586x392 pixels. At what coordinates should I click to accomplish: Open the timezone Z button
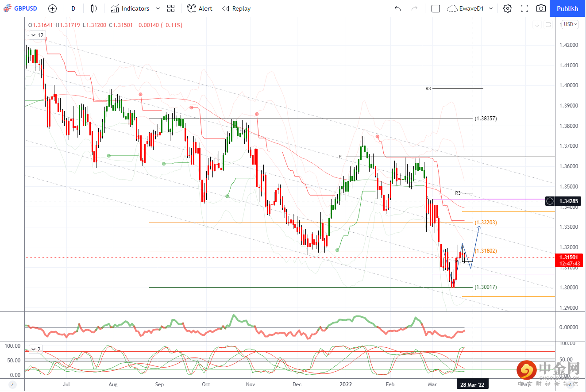(x=13, y=384)
